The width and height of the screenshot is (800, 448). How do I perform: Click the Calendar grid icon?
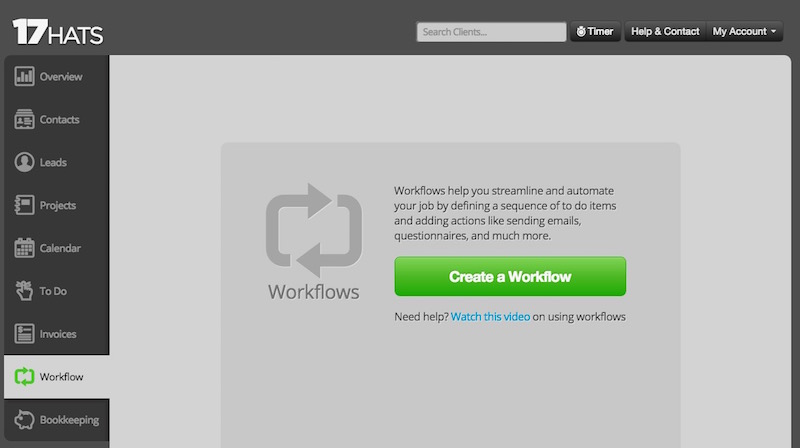click(24, 248)
